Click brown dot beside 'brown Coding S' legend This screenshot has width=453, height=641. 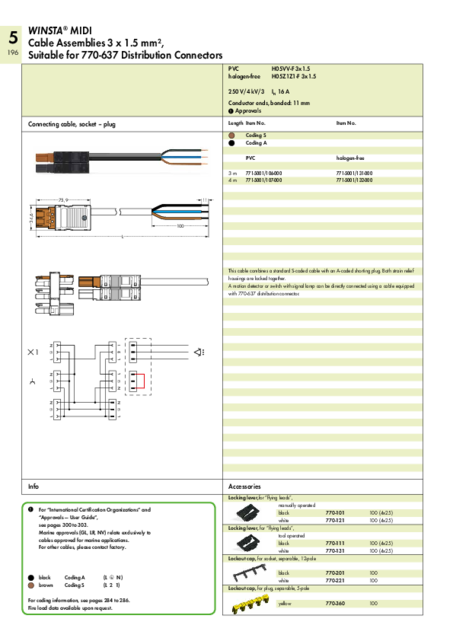(31, 585)
